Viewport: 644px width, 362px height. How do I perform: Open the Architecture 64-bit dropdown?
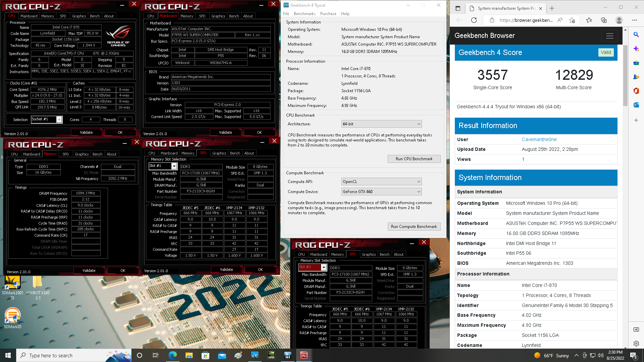[381, 124]
